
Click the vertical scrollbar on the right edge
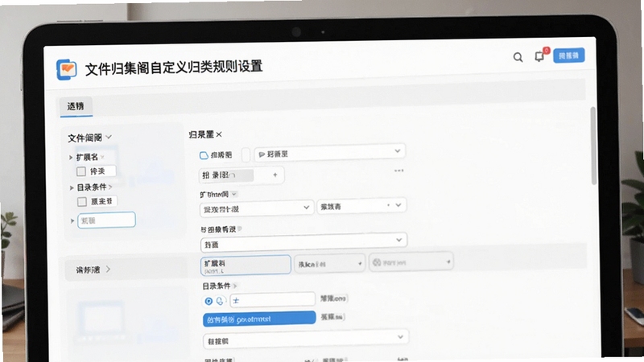pos(593,146)
